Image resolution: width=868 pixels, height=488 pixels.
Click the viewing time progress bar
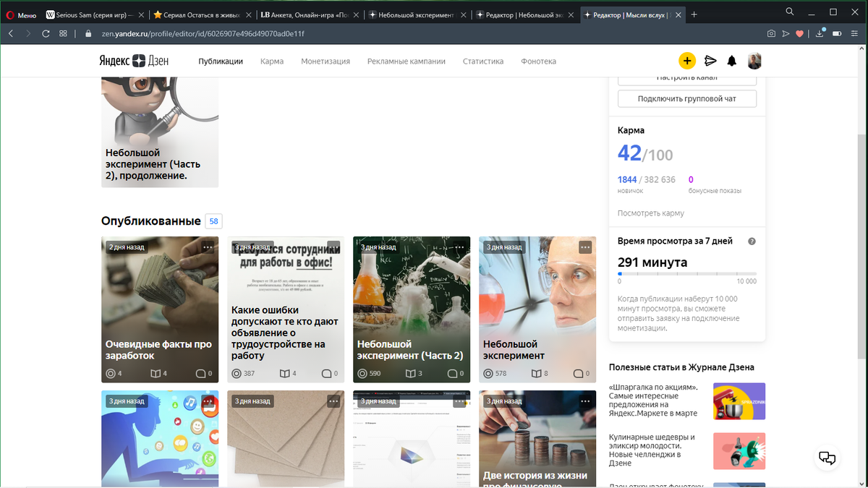point(687,274)
